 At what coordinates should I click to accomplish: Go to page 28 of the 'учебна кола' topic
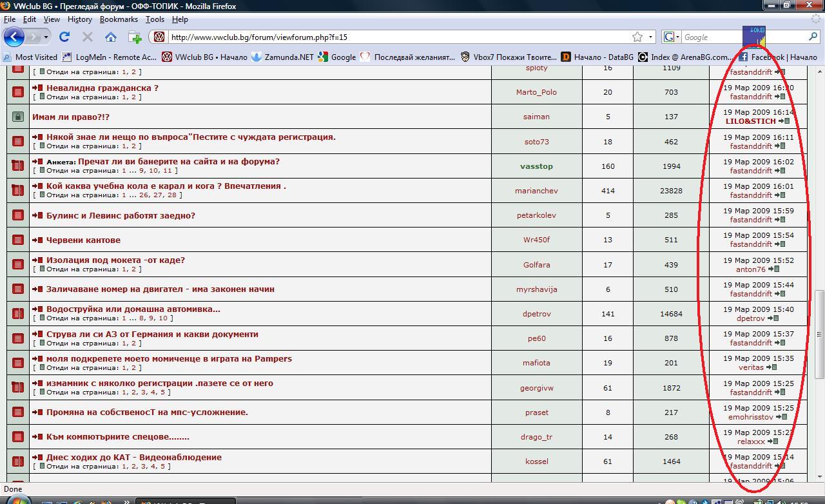pyautogui.click(x=173, y=195)
